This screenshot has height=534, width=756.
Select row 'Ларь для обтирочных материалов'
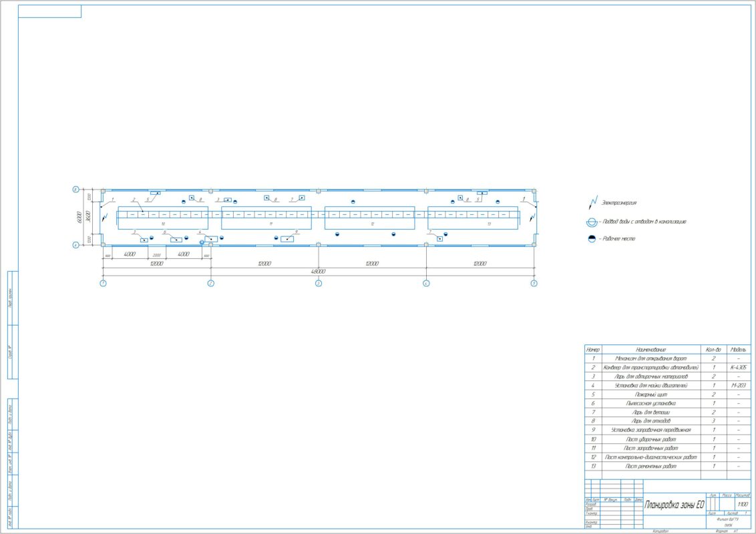(x=668, y=376)
